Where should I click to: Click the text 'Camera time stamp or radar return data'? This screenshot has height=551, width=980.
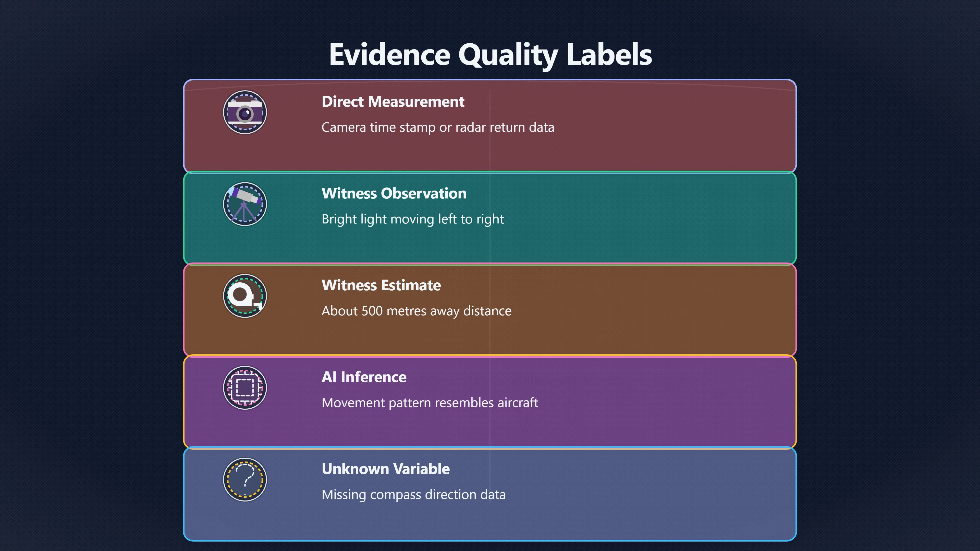(x=437, y=127)
